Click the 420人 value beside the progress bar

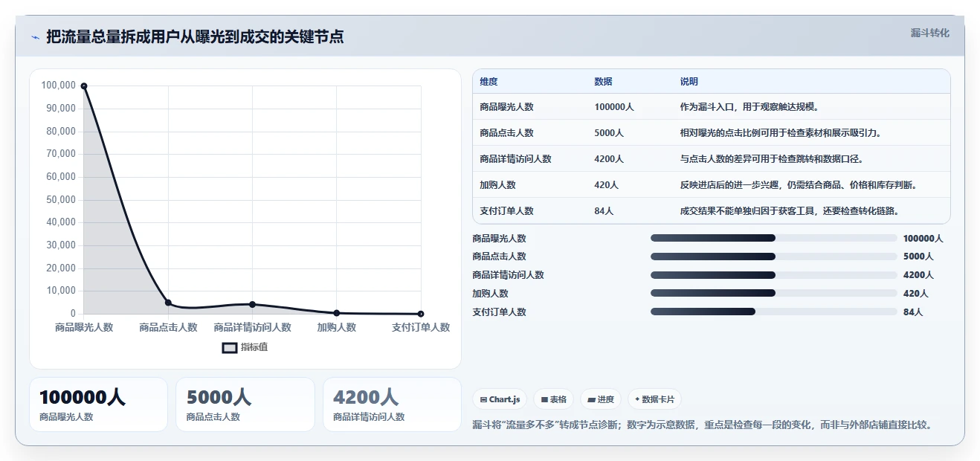click(915, 294)
